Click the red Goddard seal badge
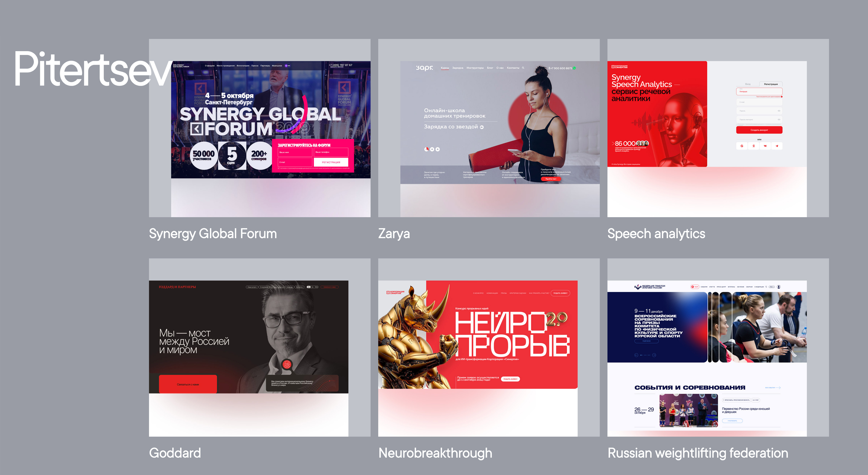Image resolution: width=868 pixels, height=475 pixels. click(287, 364)
